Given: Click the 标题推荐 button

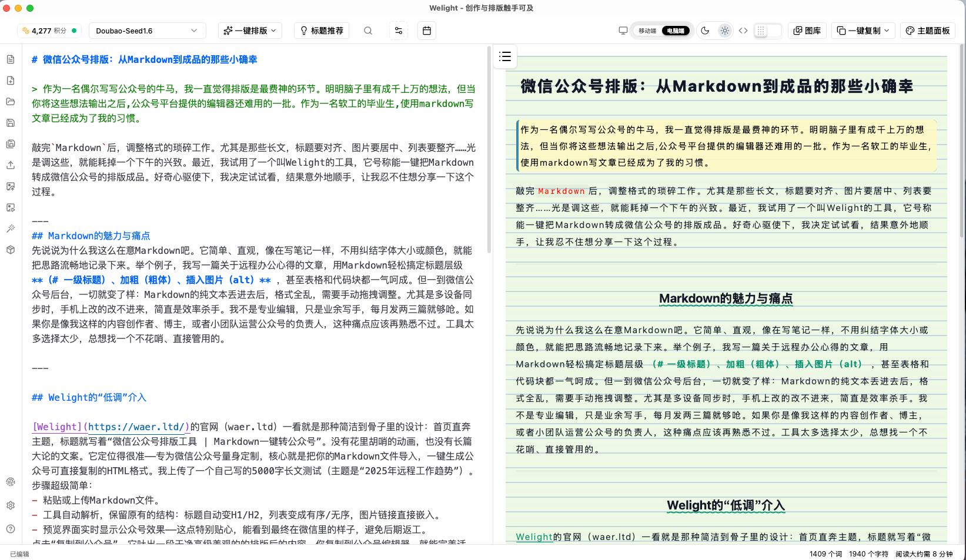Looking at the screenshot, I should [x=322, y=31].
